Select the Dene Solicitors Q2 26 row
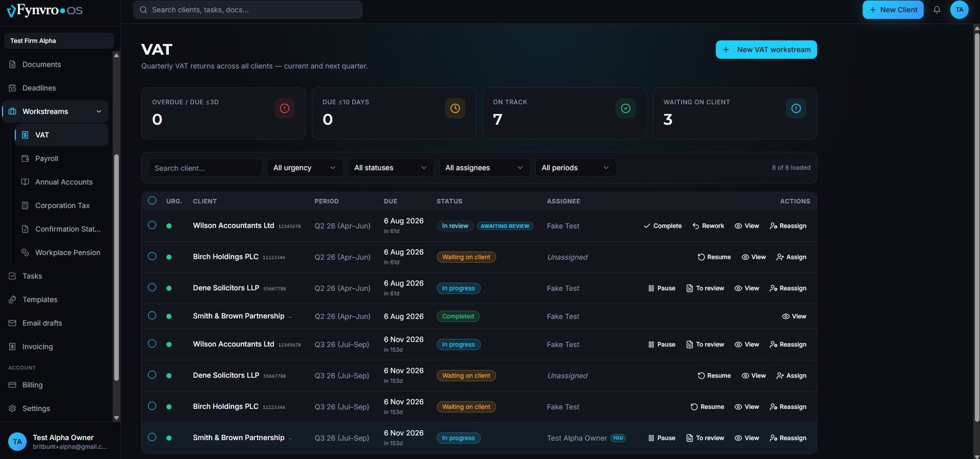Viewport: 980px width, 459px height. [x=152, y=288]
